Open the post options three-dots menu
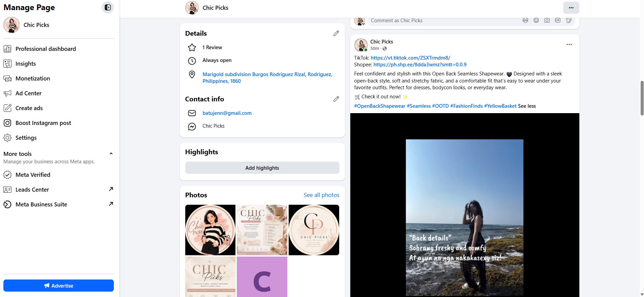This screenshot has height=297, width=644. click(x=569, y=44)
